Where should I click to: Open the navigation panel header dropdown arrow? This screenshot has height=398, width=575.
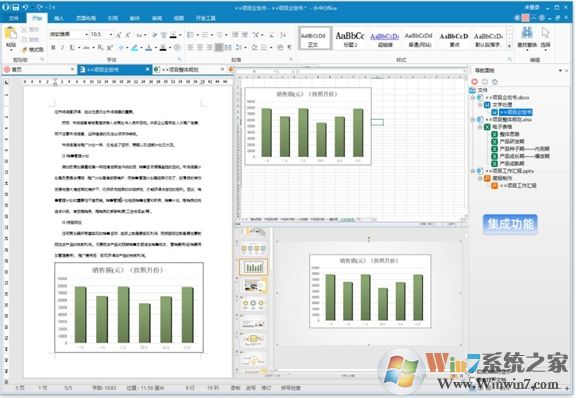click(x=560, y=70)
